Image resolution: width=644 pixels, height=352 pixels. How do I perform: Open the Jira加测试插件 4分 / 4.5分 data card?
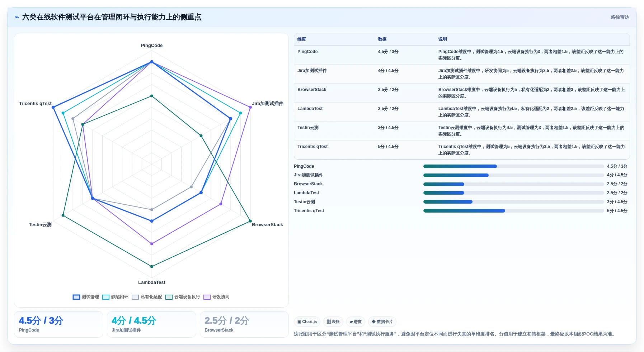pos(151,324)
